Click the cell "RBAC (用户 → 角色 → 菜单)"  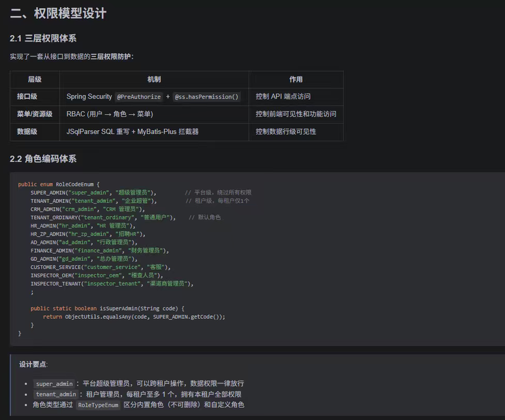(110, 114)
